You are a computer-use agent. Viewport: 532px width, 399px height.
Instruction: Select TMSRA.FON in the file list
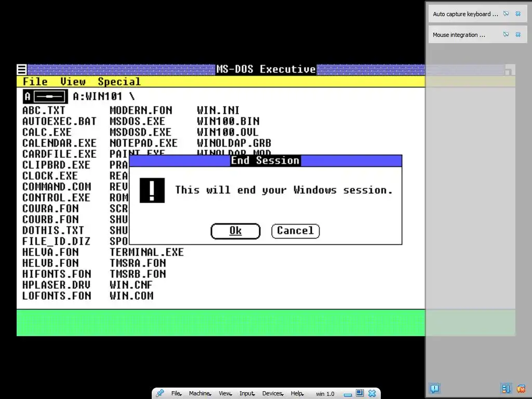pyautogui.click(x=137, y=263)
